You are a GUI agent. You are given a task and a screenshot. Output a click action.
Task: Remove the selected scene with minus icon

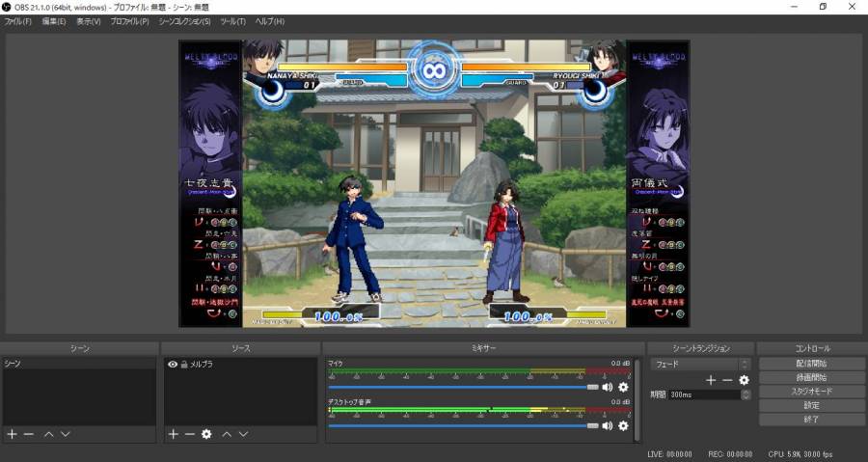(29, 434)
